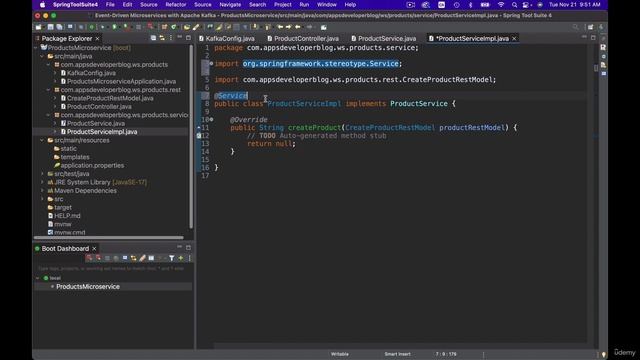Close the ProductServiceImpl.java editor tab

click(514, 38)
